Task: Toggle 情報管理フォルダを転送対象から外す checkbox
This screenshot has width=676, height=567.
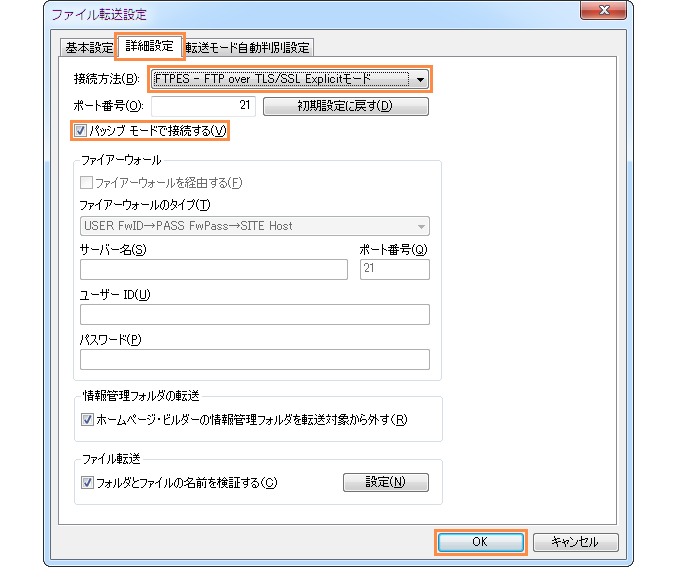Action: pyautogui.click(x=87, y=419)
